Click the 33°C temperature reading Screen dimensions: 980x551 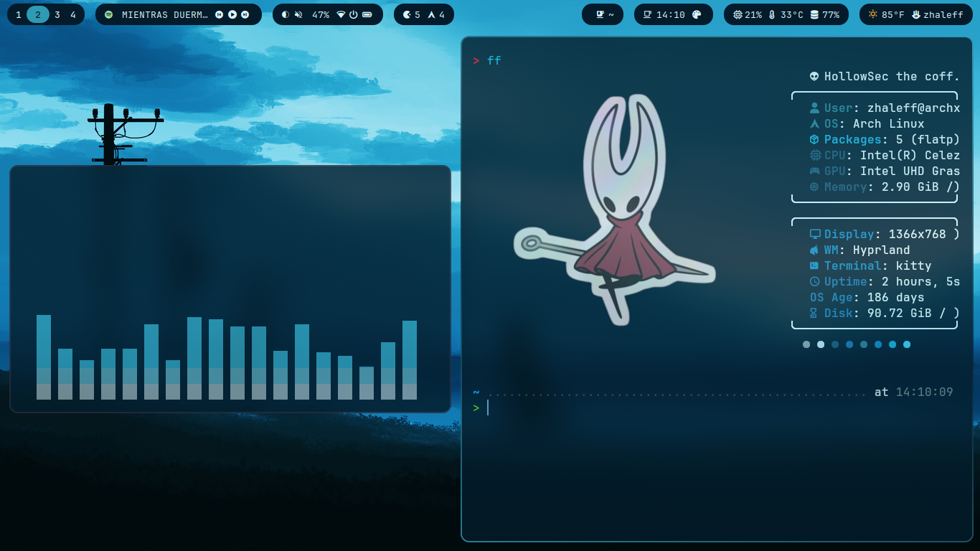coord(792,14)
